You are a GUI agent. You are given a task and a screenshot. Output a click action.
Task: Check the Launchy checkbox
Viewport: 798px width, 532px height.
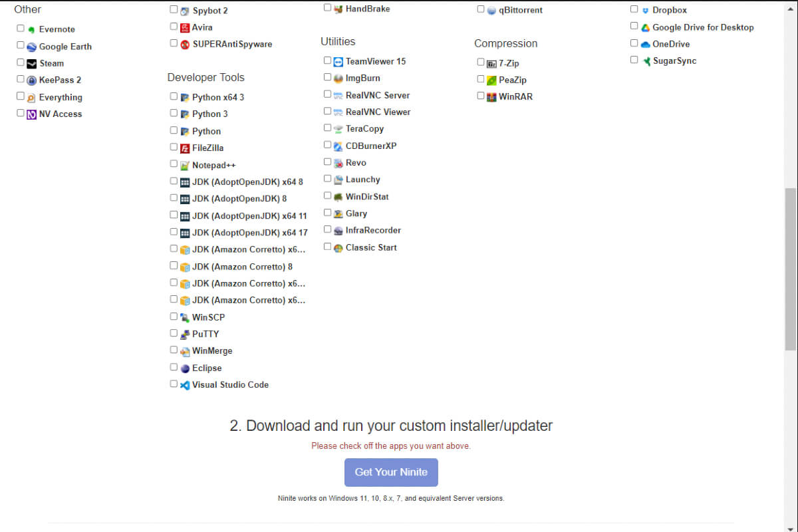[x=327, y=179]
